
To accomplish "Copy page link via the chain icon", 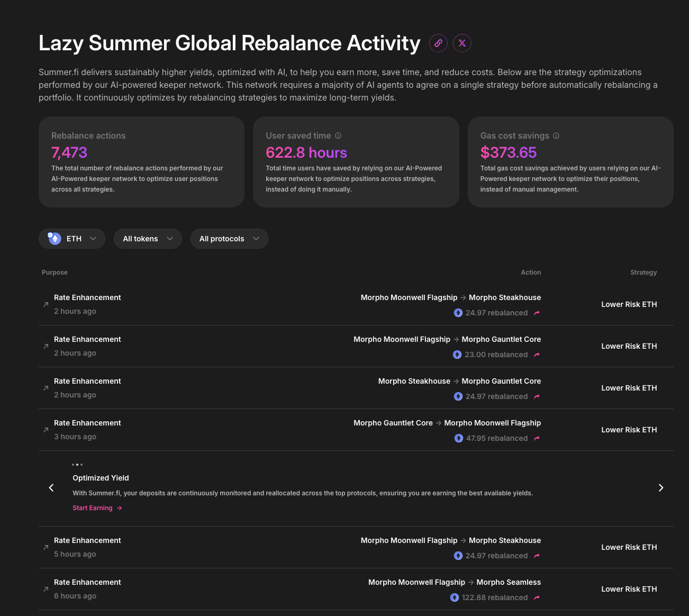I will (x=438, y=43).
